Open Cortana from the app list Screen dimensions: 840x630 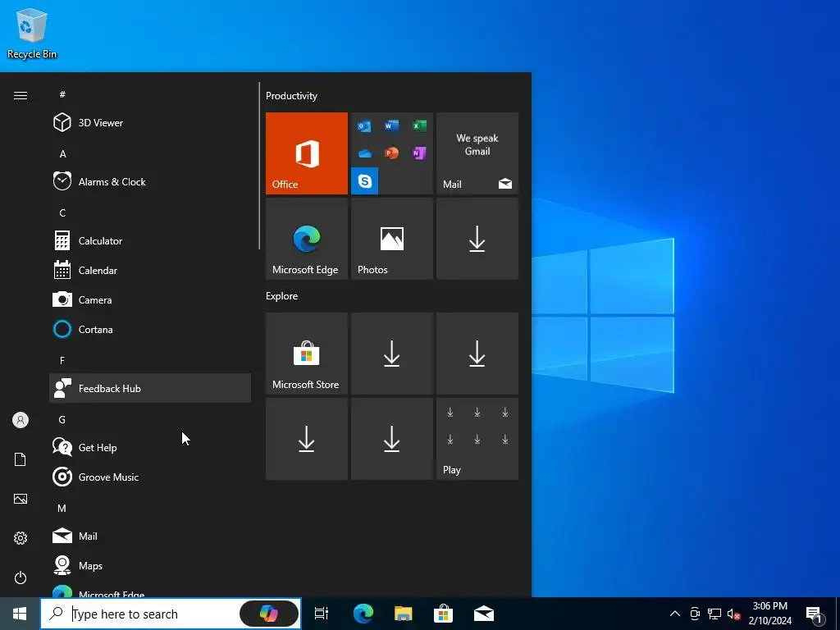pos(150,329)
